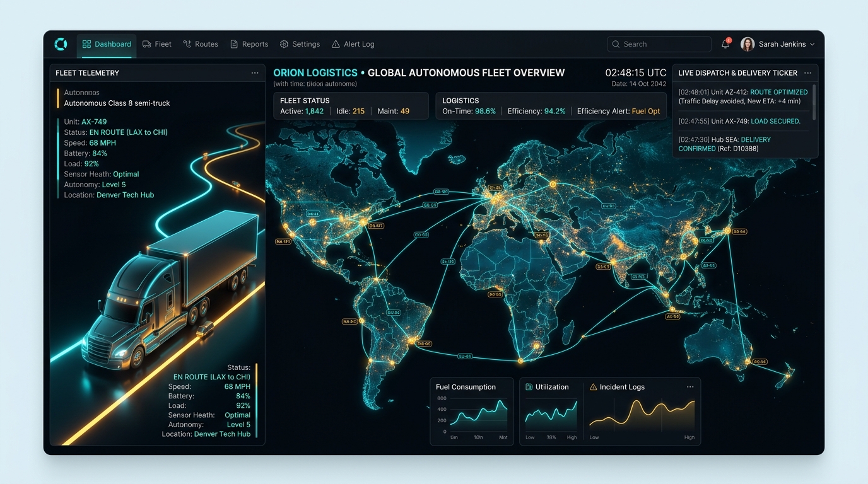The image size is (868, 484).
Task: Open the Alert Log
Action: (353, 44)
